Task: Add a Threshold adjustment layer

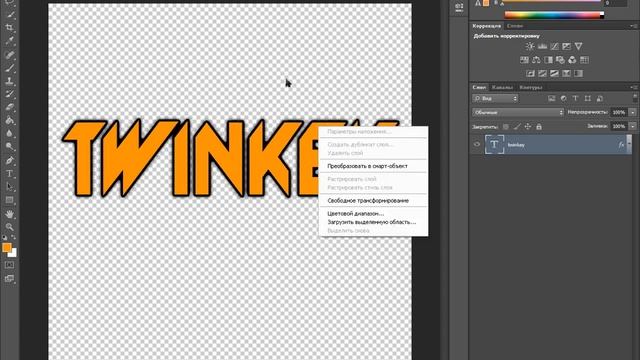Action: coord(554,73)
